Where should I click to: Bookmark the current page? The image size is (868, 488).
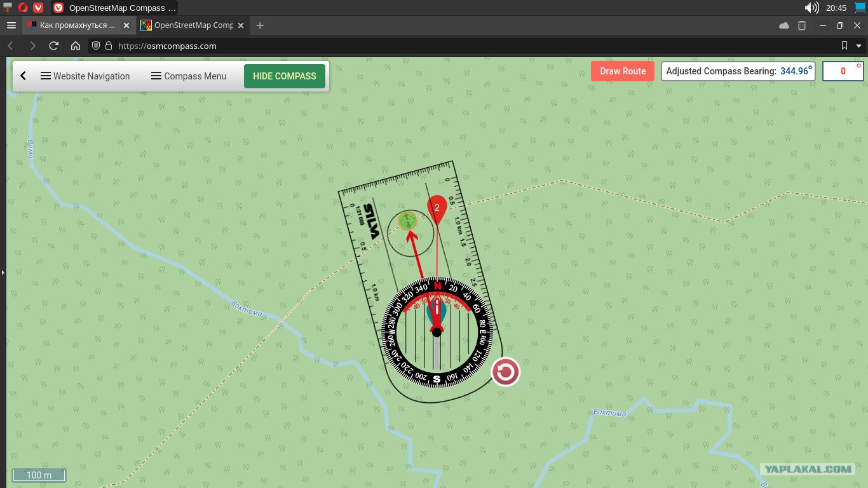[x=844, y=46]
